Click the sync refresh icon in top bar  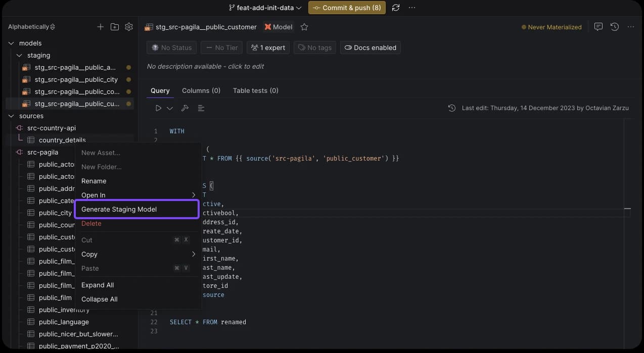[x=396, y=8]
